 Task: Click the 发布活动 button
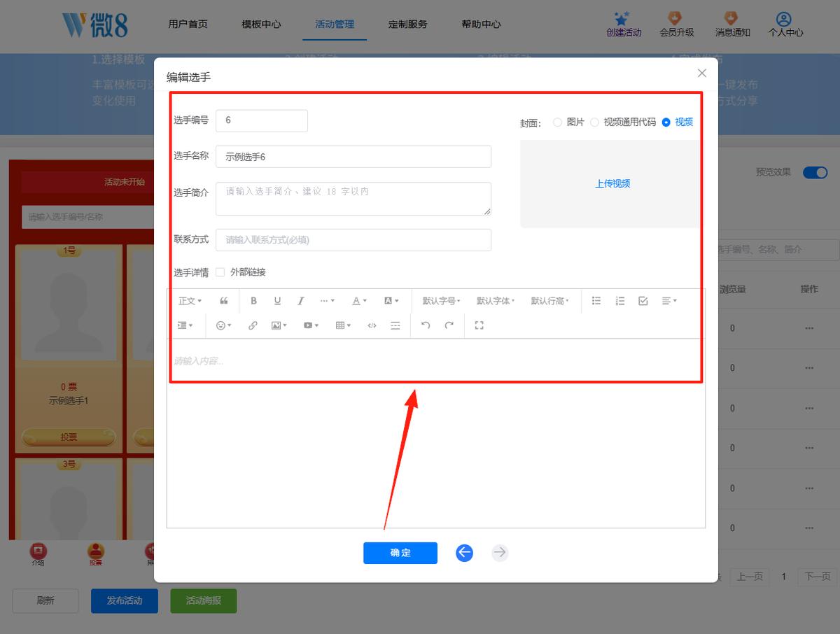[x=125, y=601]
